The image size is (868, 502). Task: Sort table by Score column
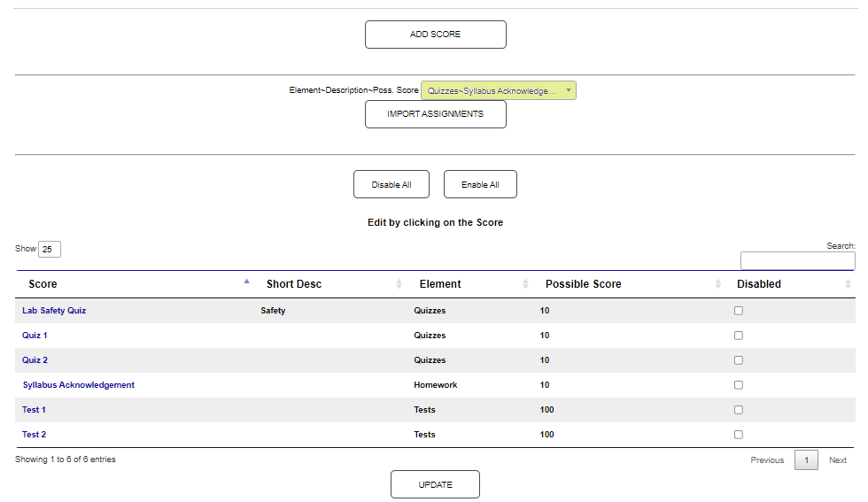tap(134, 284)
